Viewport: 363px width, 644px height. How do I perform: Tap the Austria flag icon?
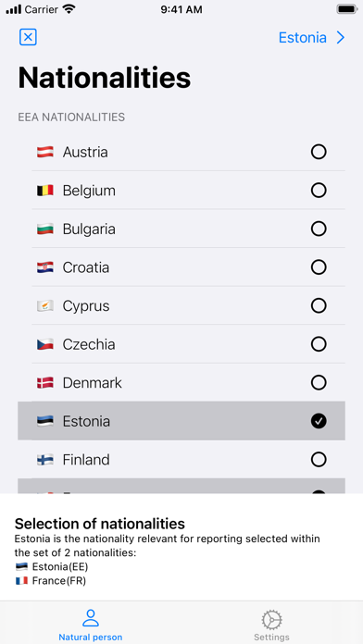(x=44, y=152)
